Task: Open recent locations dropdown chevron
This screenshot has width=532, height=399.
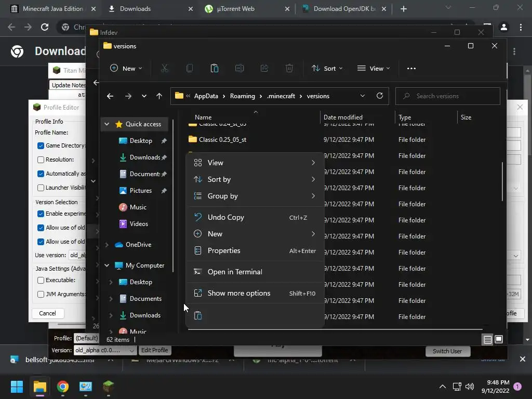Action: tap(144, 96)
